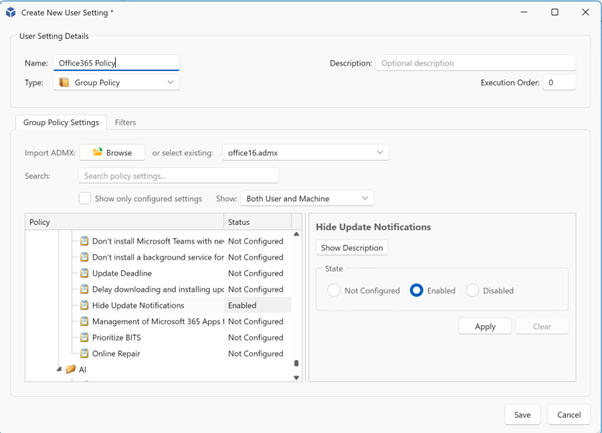
Task: Click the policy icon beside Online Repair
Action: coord(85,354)
